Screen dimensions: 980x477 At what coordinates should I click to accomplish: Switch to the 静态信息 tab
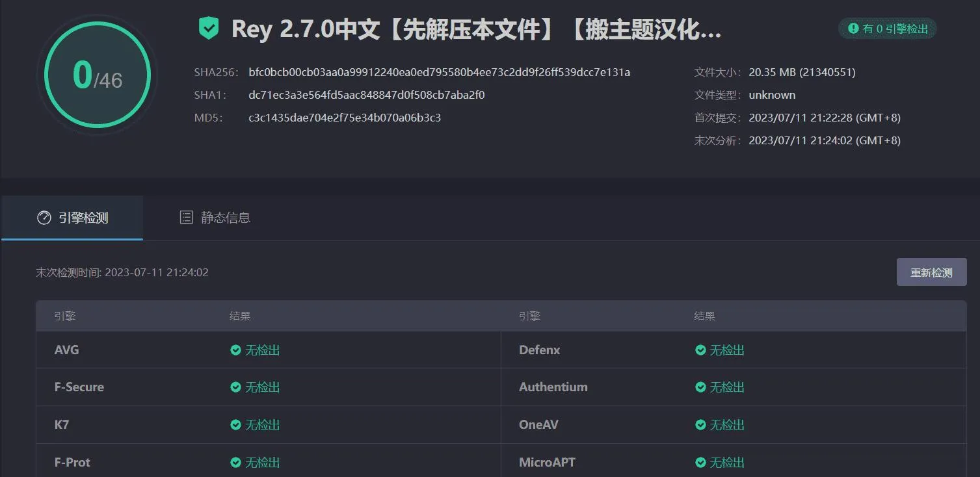point(215,218)
